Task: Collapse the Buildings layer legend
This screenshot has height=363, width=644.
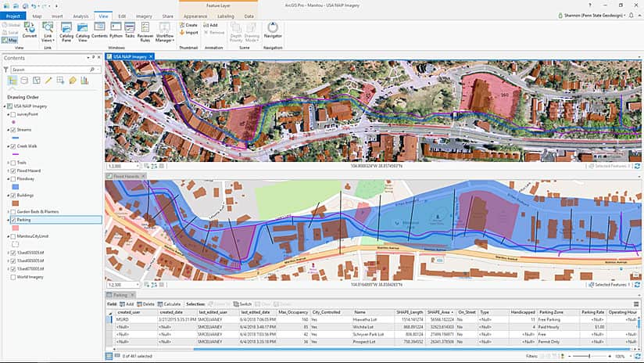Action: (9, 196)
